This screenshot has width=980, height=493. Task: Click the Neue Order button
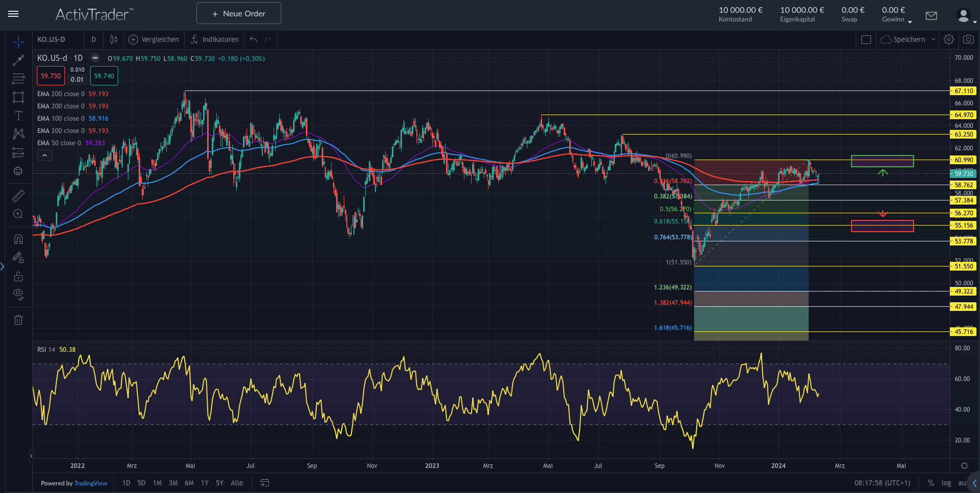238,14
